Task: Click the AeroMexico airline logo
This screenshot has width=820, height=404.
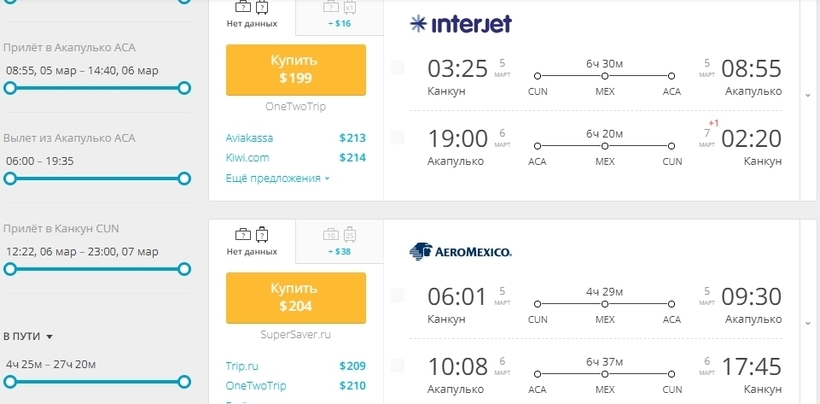Action: (x=460, y=252)
